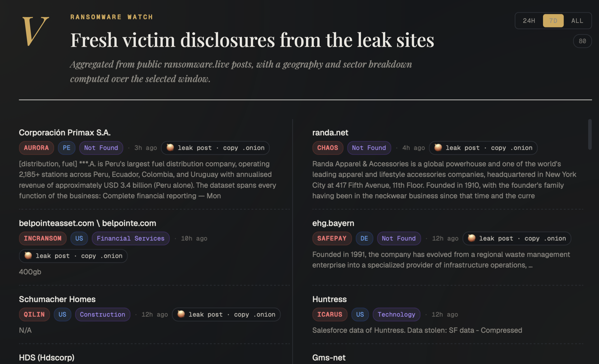Click the onion icon in the randa.net card
The image size is (599, 364).
[438, 147]
